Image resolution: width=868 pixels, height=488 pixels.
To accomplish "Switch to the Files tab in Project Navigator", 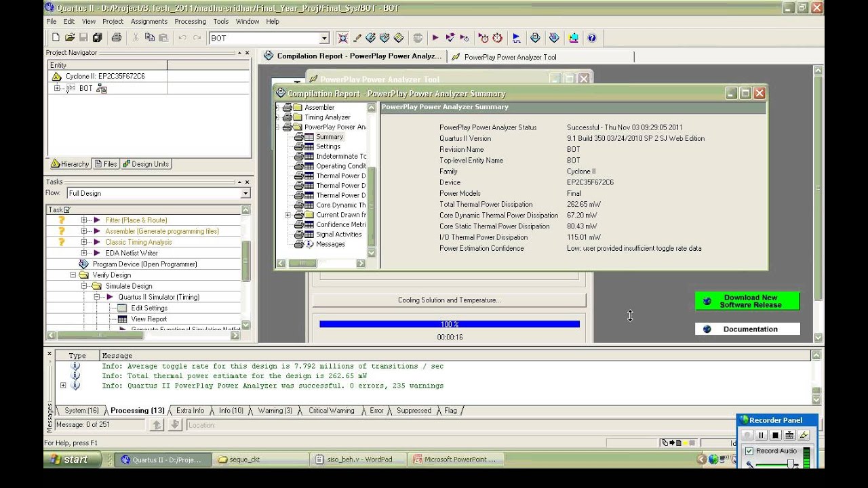I will (106, 164).
